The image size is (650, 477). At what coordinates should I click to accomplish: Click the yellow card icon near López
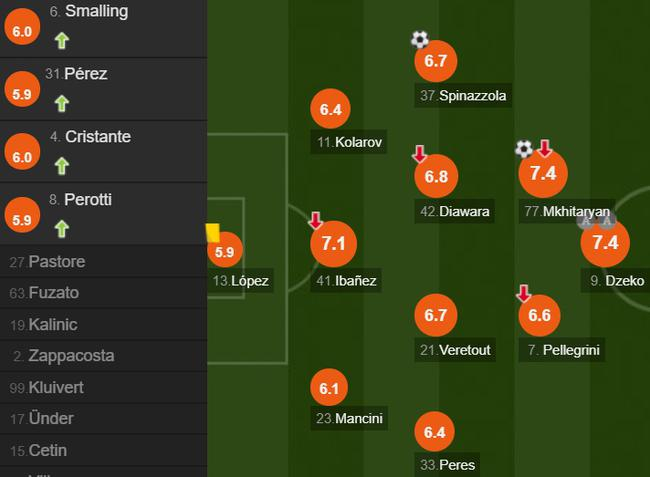click(212, 232)
